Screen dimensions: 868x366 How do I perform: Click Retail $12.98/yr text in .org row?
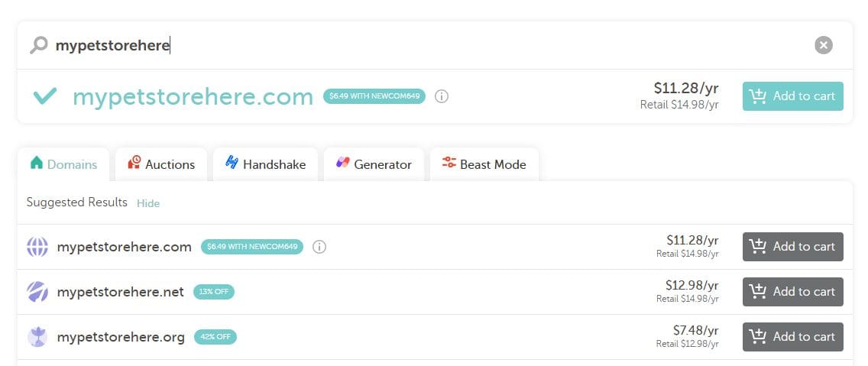688,344
